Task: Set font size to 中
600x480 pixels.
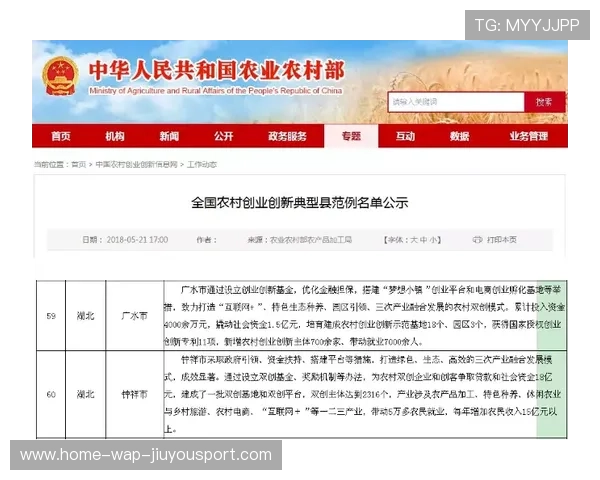Action: 423,240
